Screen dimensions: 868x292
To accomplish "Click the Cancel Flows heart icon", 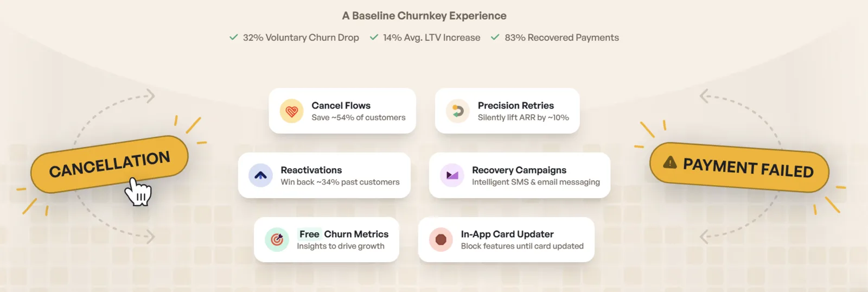I will (292, 111).
